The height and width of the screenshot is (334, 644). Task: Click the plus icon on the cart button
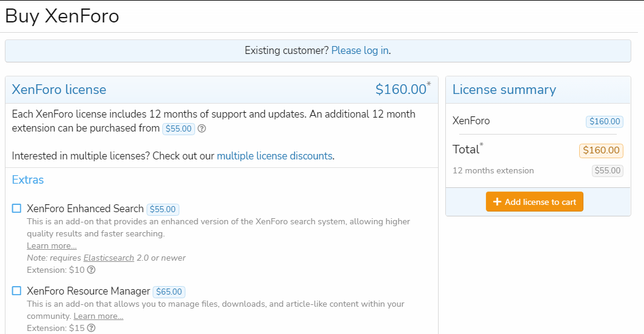click(497, 202)
